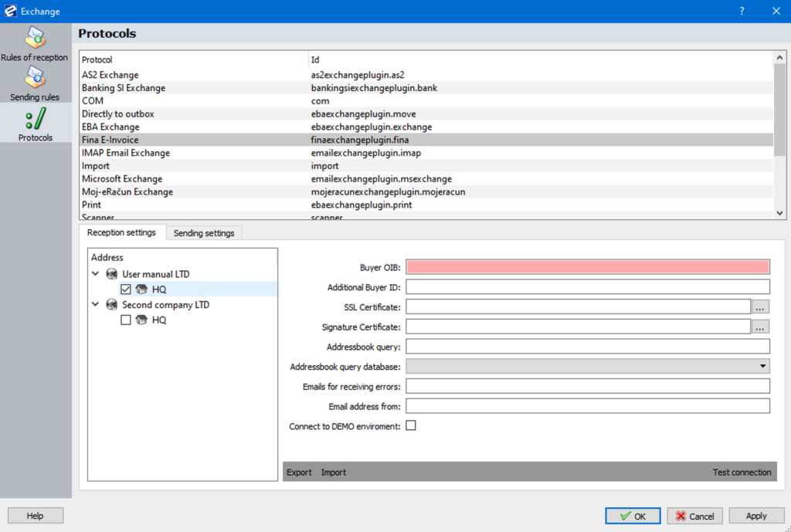791x532 pixels.
Task: Click the Second company LTD company icon
Action: point(112,305)
